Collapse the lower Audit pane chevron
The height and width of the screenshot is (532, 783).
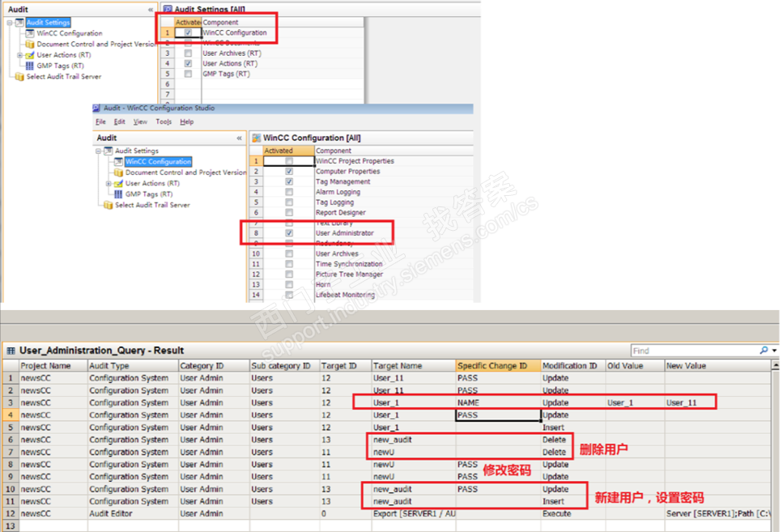[239, 138]
